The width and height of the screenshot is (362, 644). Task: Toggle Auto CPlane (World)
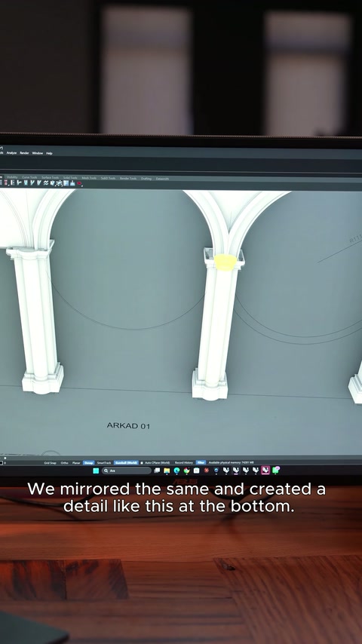(157, 462)
